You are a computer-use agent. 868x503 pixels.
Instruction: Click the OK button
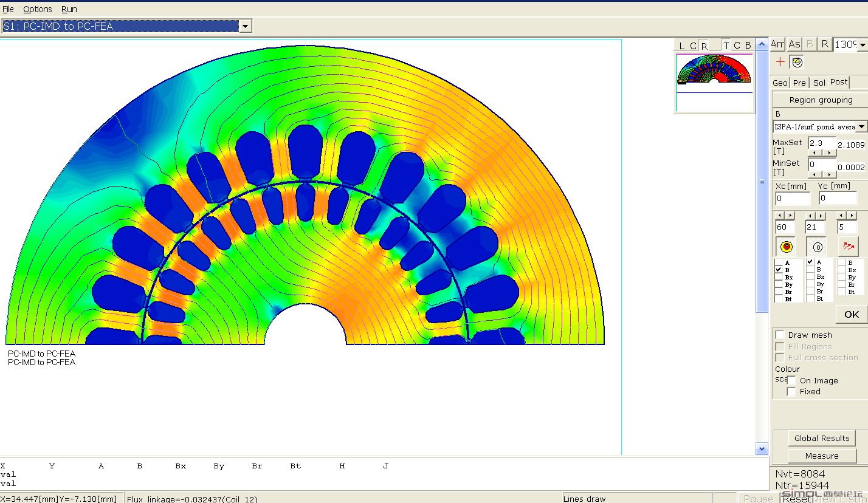click(x=852, y=314)
